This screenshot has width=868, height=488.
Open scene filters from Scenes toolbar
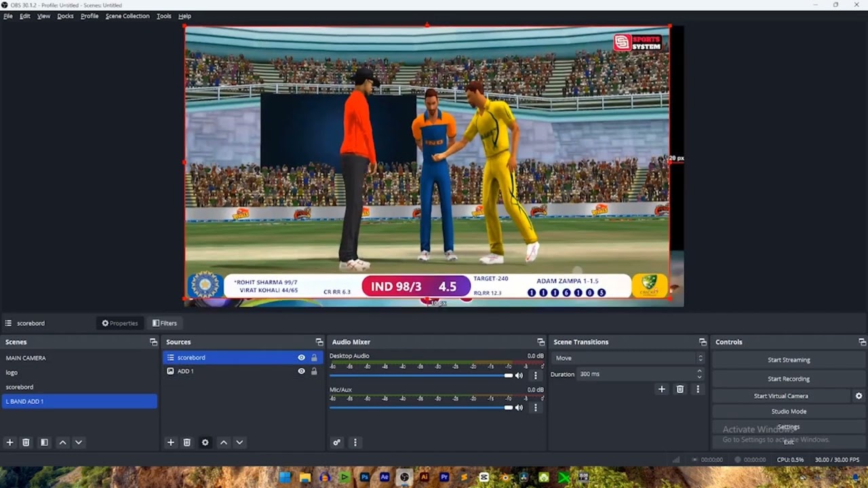44,443
